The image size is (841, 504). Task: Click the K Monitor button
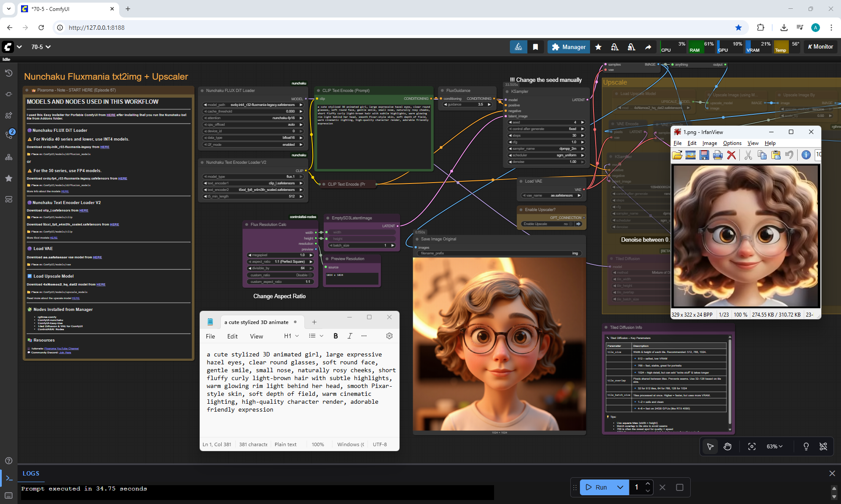820,47
